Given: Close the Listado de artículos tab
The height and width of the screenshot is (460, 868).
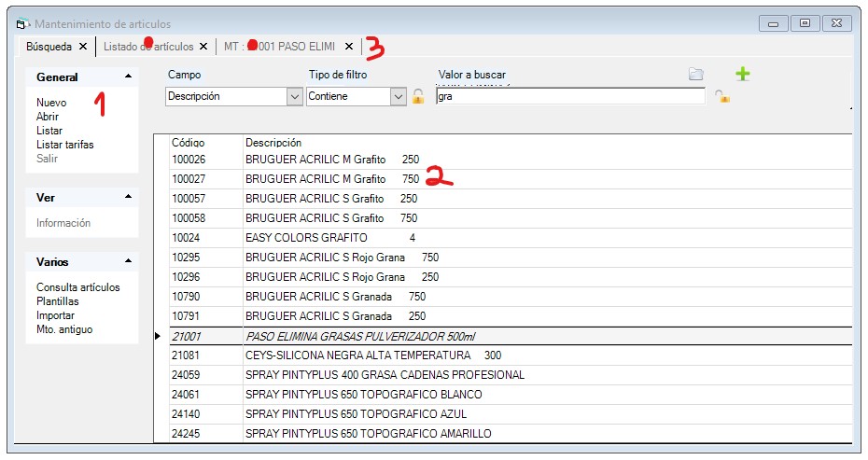Looking at the screenshot, I should (x=203, y=47).
